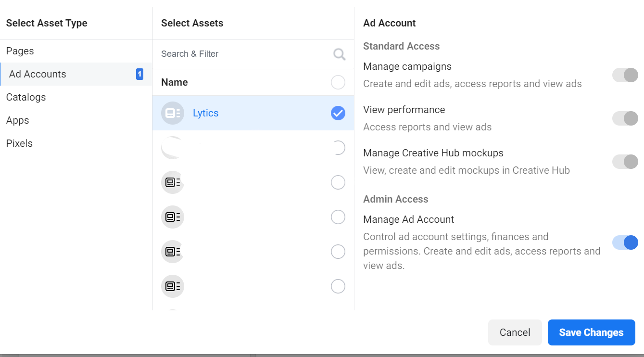Click the search magnifier icon
This screenshot has width=644, height=357.
click(x=340, y=54)
